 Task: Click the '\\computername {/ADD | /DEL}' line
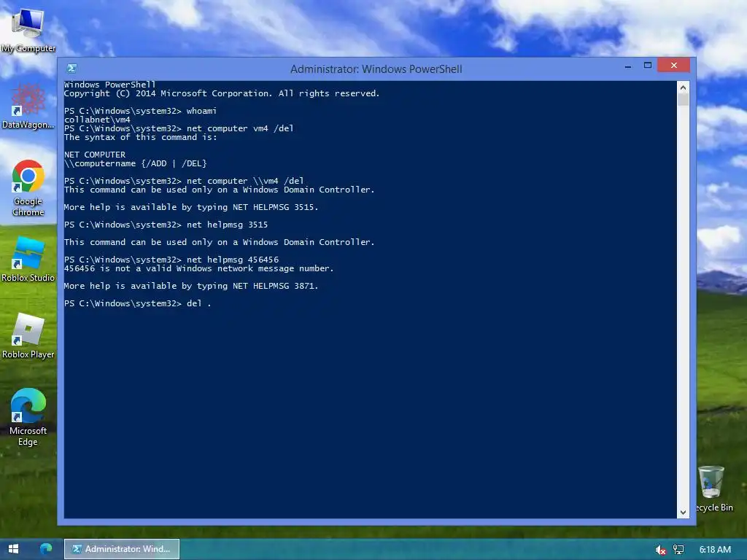135,163
